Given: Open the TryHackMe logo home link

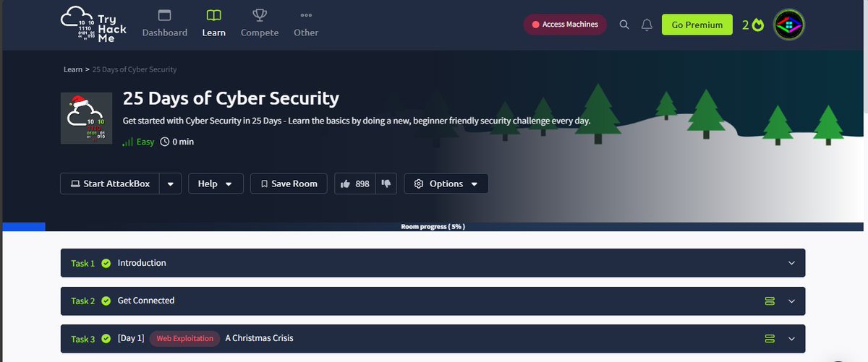Looking at the screenshot, I should tap(93, 25).
